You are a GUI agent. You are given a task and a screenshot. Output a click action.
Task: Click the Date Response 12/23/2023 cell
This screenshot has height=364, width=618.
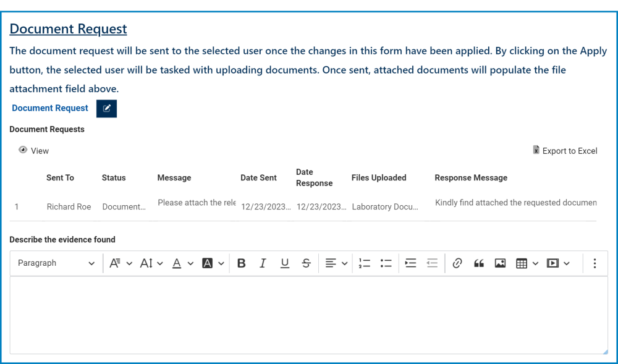(x=321, y=207)
